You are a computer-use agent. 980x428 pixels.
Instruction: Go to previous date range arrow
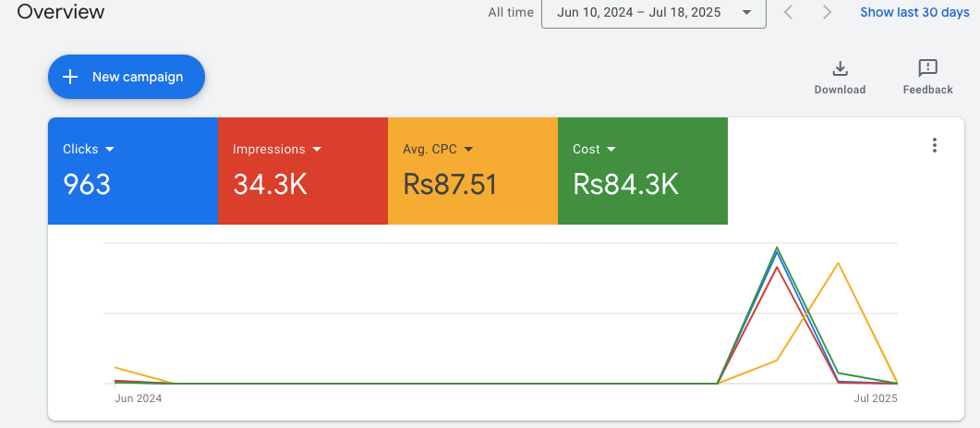point(789,12)
